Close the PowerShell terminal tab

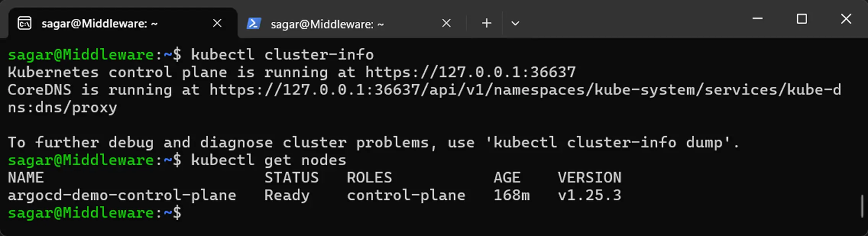(446, 23)
